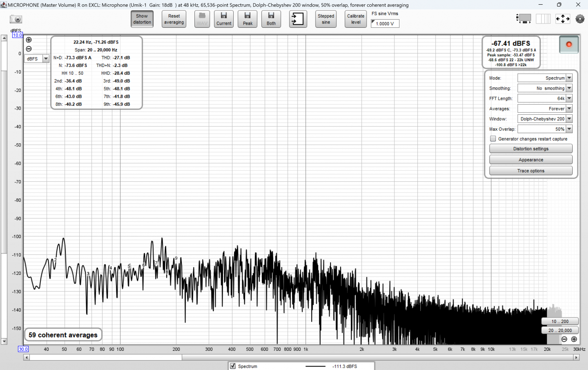
Task: Zoom out vertical axis minus icon
Action: click(x=29, y=49)
